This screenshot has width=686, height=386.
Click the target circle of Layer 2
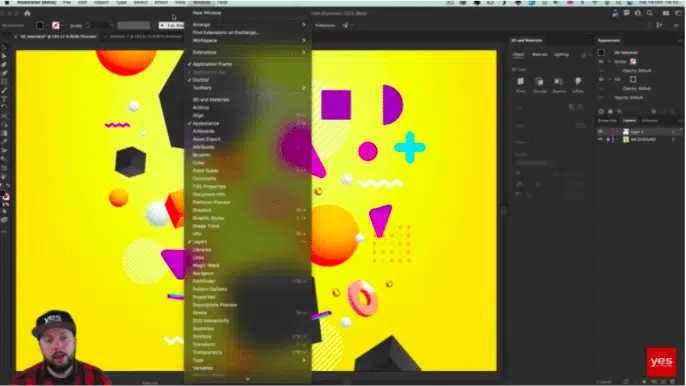[x=674, y=132]
